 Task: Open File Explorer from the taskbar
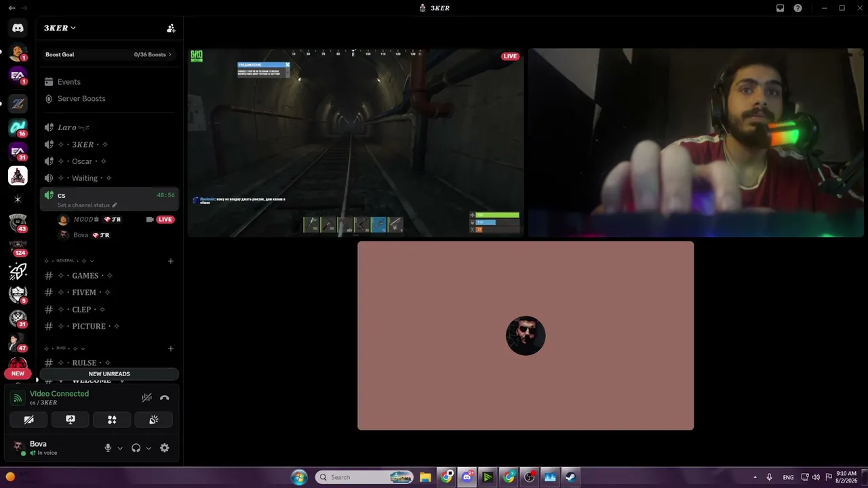click(425, 477)
